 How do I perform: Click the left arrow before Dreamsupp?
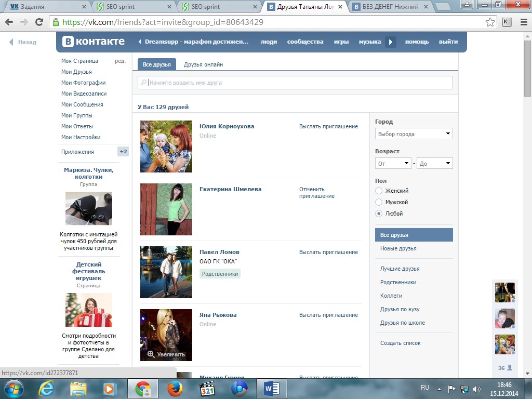(x=139, y=42)
